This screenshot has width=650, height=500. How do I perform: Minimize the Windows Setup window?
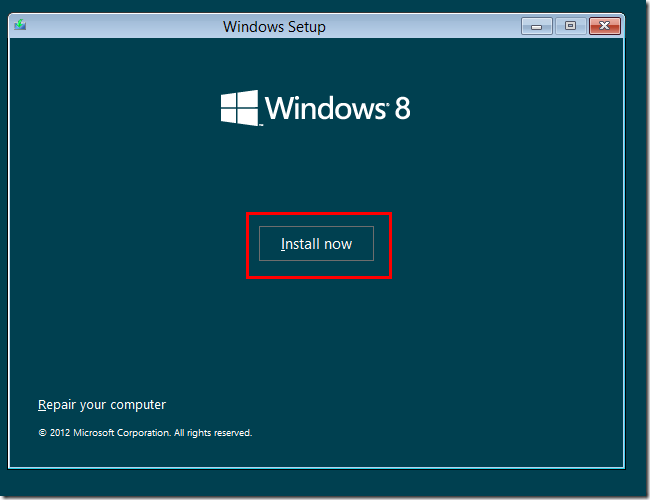536,26
